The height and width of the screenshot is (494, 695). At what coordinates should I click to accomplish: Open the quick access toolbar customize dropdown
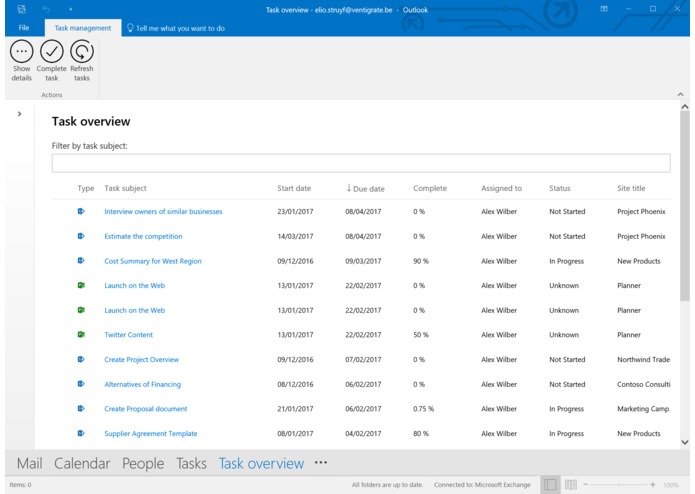point(70,9)
